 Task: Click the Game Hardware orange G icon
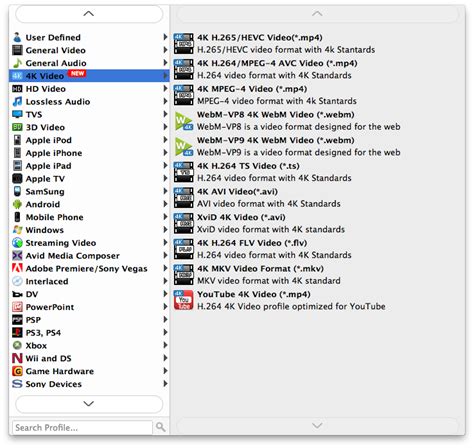(x=17, y=371)
